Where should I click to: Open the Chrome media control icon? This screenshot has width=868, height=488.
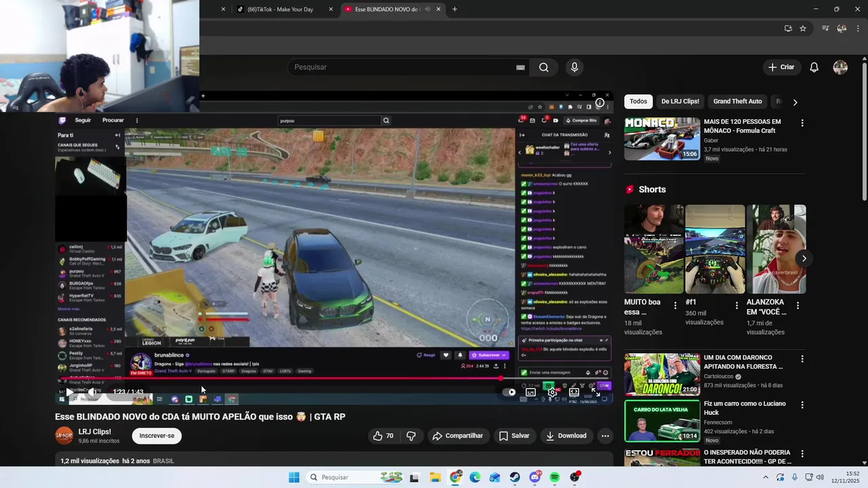tap(825, 28)
